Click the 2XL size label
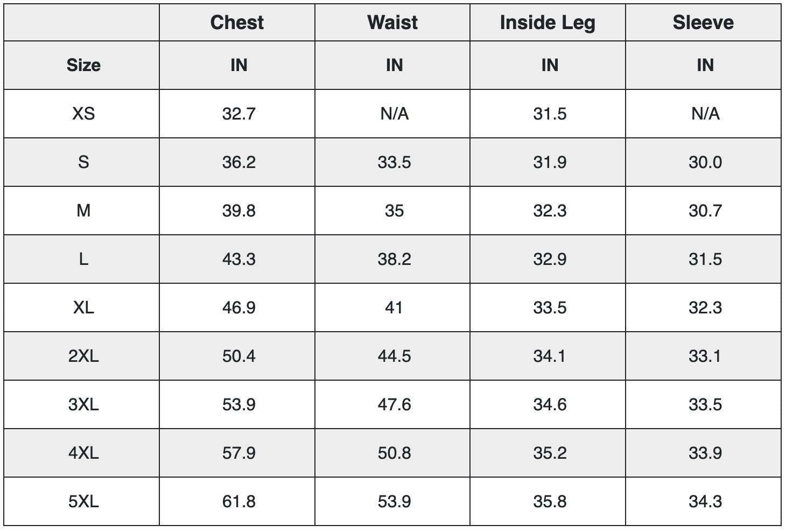 coord(83,356)
